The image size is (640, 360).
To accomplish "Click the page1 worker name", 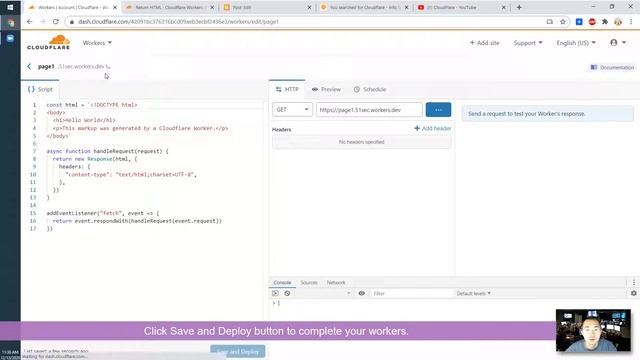I will click(x=46, y=66).
